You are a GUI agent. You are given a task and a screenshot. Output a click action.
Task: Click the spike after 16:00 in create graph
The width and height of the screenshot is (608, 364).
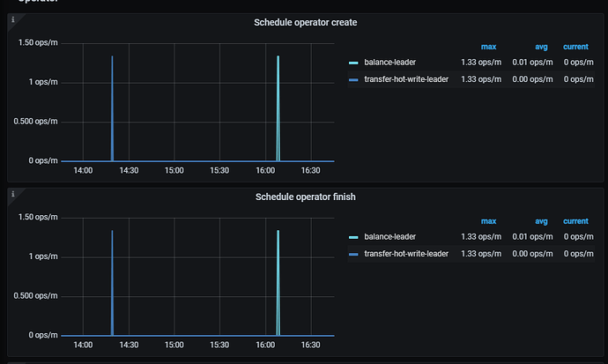click(278, 106)
